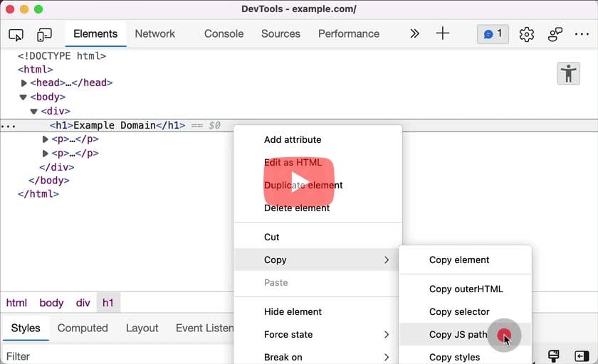Select Copy outerHTML in submenu
This screenshot has width=598, height=364.
pyautogui.click(x=465, y=289)
